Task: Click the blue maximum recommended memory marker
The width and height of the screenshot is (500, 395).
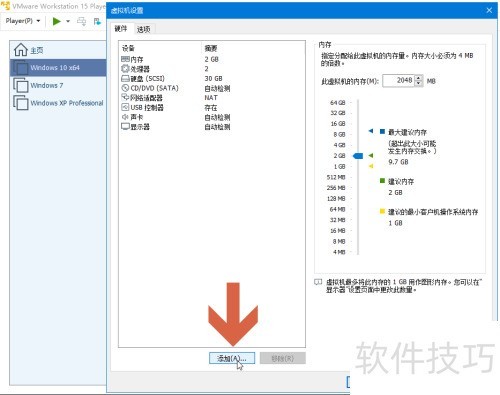Action: 371,131
